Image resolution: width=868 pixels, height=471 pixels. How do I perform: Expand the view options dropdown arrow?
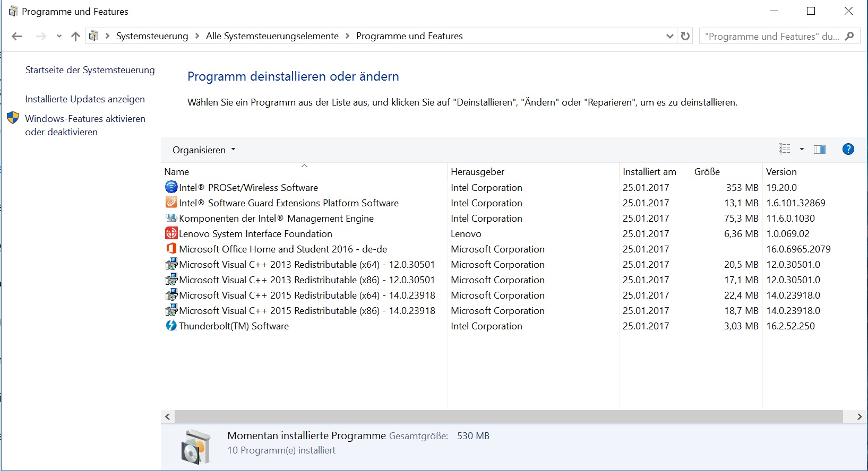point(802,150)
